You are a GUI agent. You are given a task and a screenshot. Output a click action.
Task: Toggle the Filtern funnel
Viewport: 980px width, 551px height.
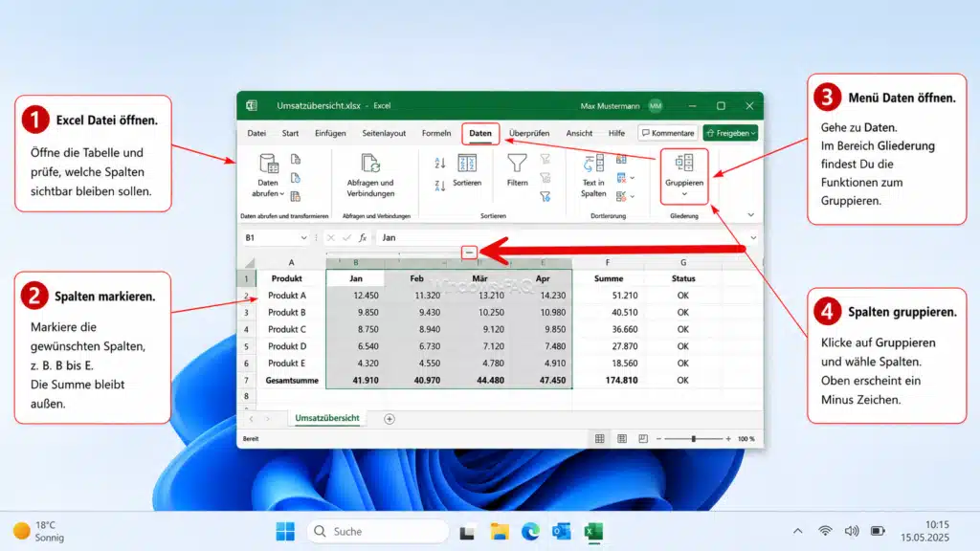click(x=517, y=170)
